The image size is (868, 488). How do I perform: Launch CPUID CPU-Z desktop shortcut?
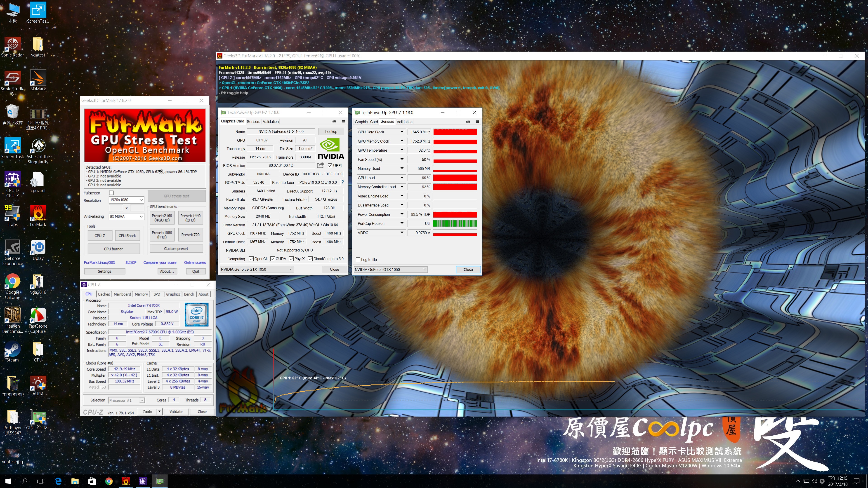12,185
